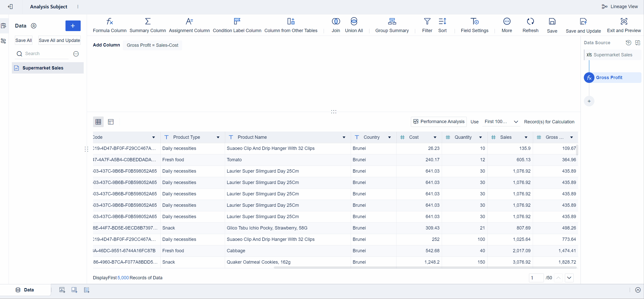Add new data with plus button
Image resolution: width=644 pixels, height=299 pixels.
click(73, 26)
